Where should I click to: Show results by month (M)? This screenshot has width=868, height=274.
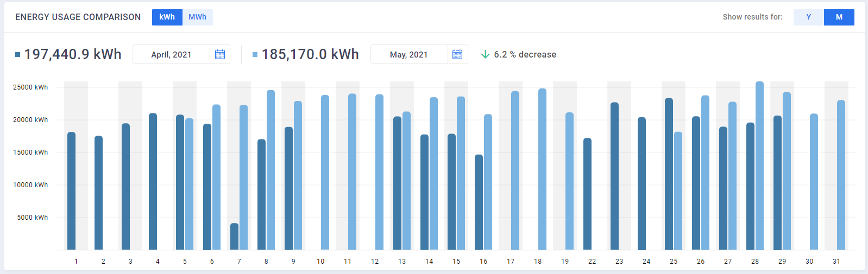[839, 17]
